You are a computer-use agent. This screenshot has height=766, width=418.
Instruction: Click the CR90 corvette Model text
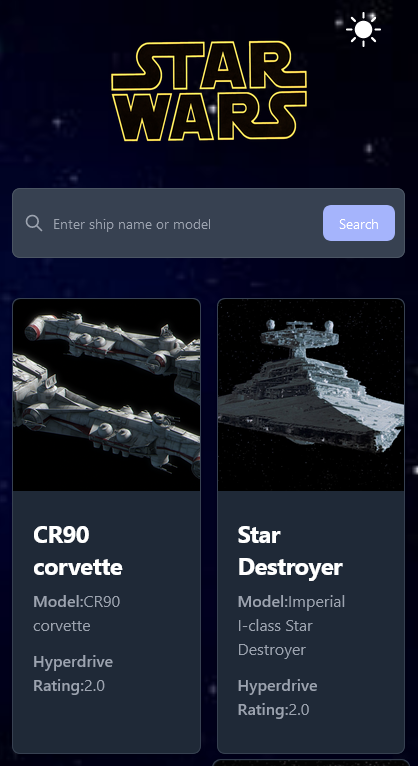point(77,614)
